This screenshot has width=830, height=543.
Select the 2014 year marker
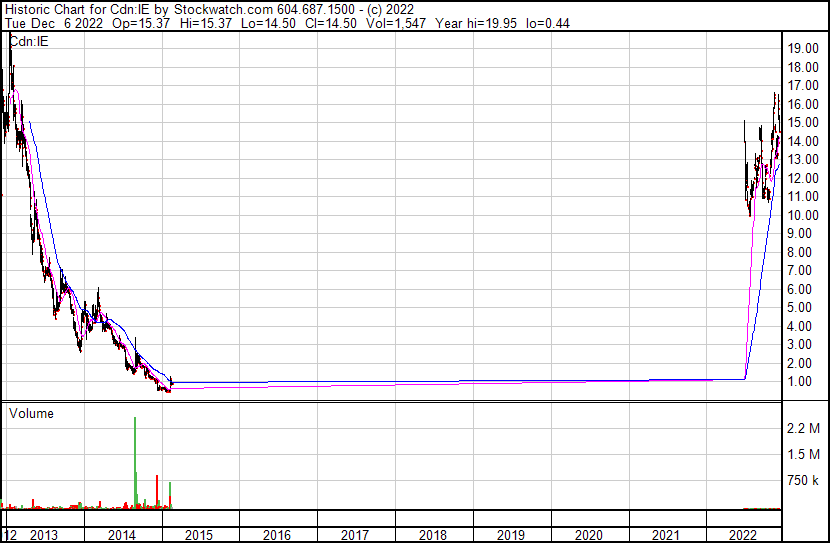click(x=121, y=535)
